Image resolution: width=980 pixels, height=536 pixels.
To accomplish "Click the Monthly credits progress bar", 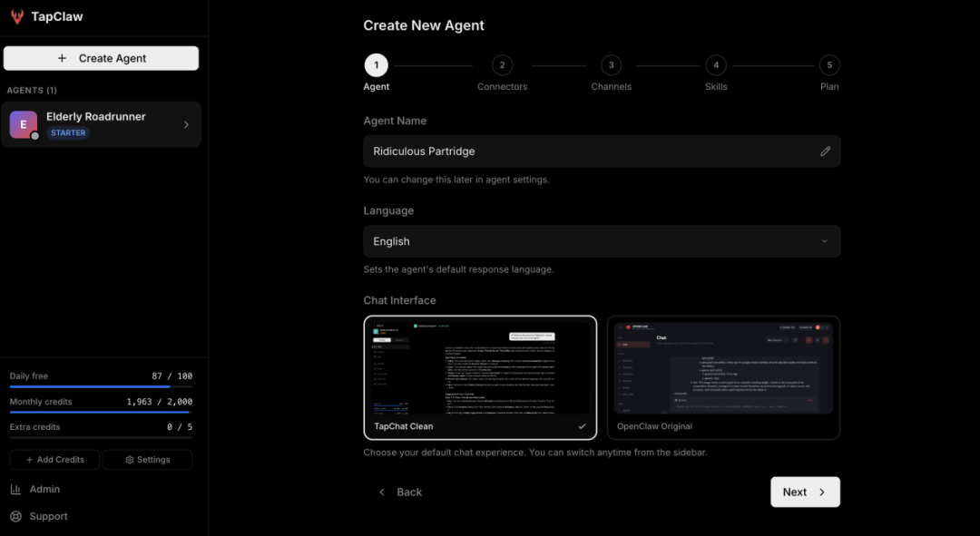I will 101,412.
